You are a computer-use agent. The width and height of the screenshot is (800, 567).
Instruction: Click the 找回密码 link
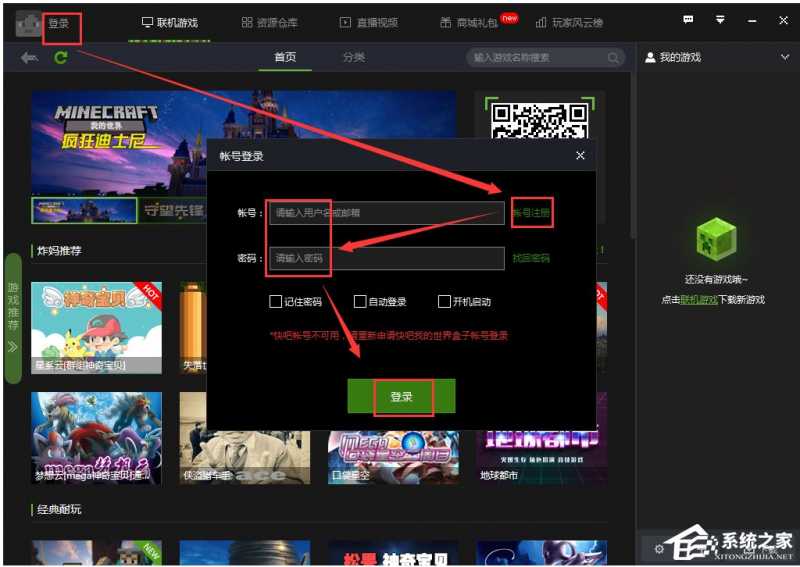pyautogui.click(x=531, y=258)
